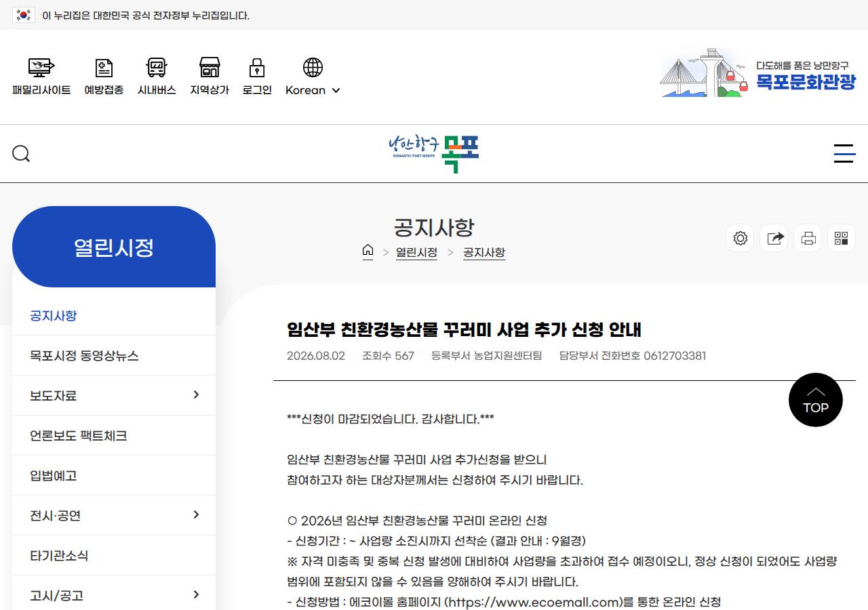Click the 조회수 567 text
868x610 pixels.
[x=388, y=356]
